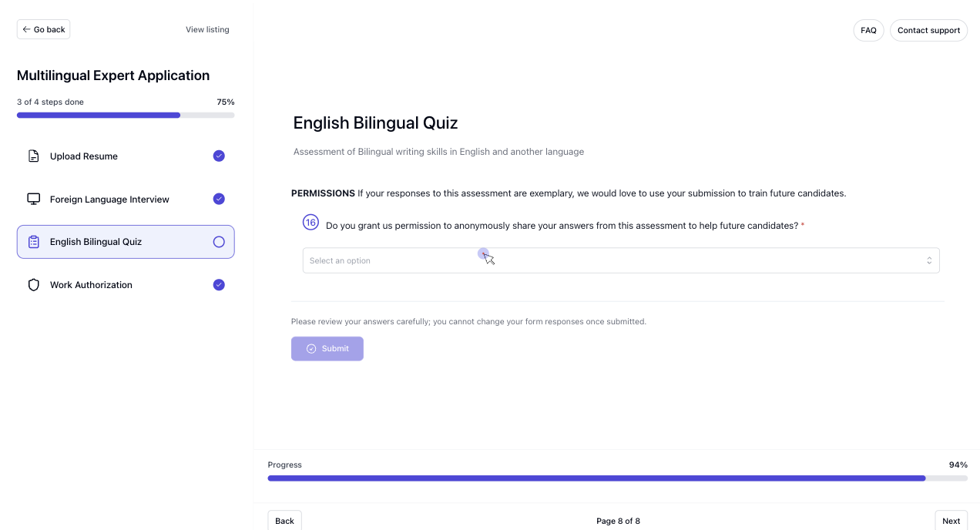
Task: Click the back arrow inside Go back
Action: pyautogui.click(x=27, y=29)
